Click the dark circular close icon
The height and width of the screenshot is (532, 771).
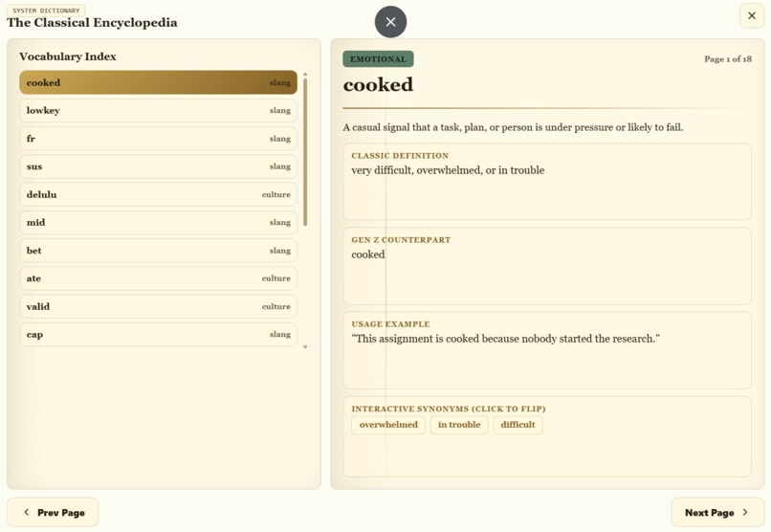coord(390,22)
